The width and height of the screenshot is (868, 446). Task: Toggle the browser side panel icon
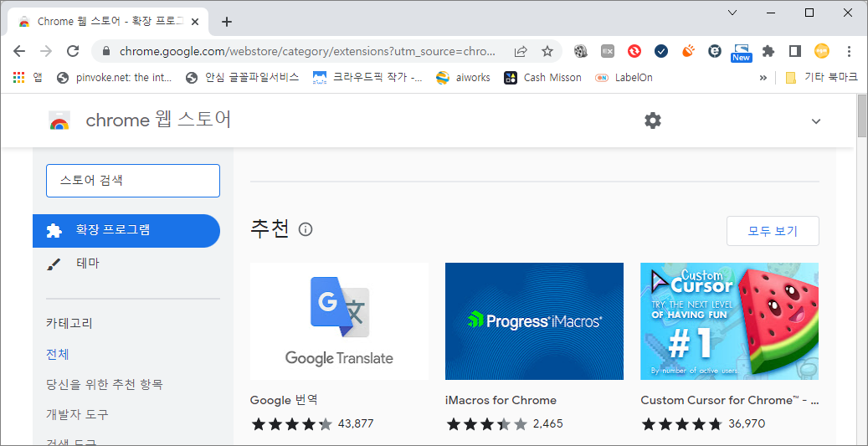pos(795,52)
